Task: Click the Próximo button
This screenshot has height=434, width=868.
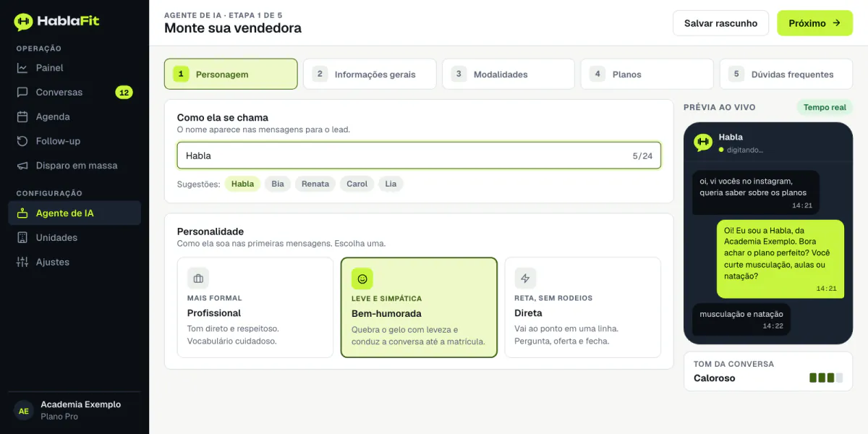Action: tap(814, 23)
